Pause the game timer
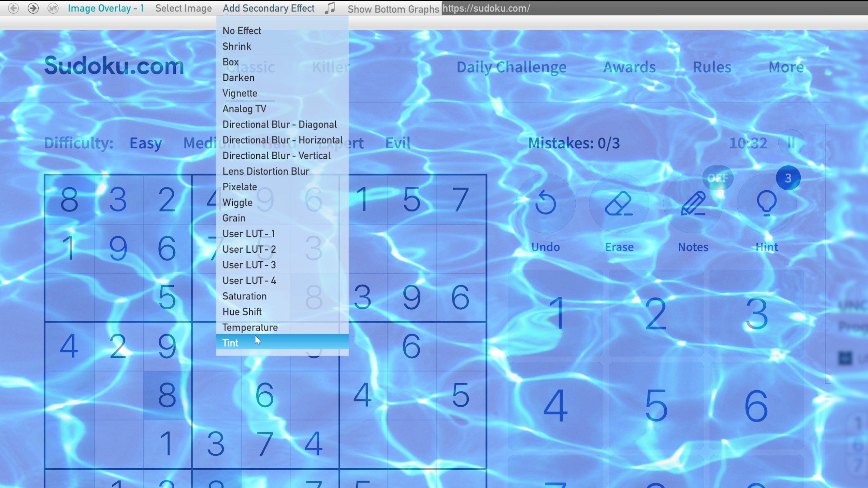The image size is (868, 488). click(x=791, y=143)
